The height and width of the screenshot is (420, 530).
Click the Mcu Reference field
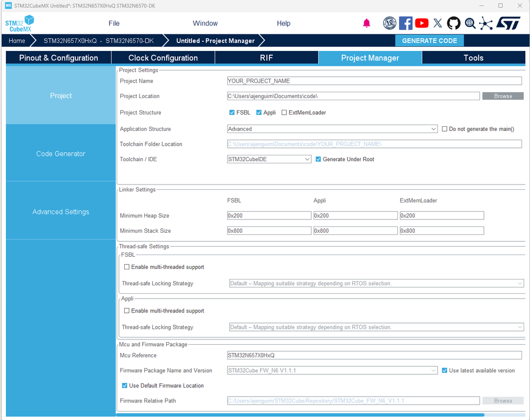tap(375, 355)
